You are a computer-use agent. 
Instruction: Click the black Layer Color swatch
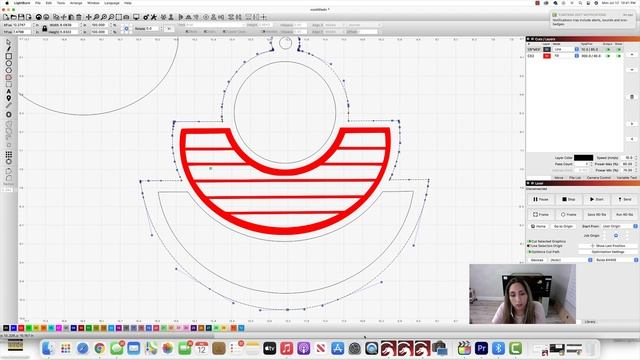[x=584, y=158]
